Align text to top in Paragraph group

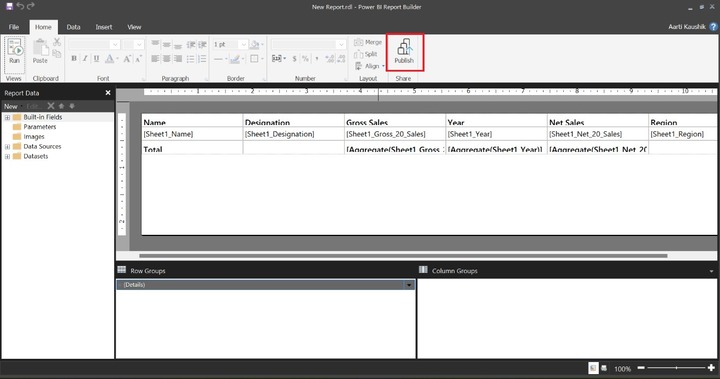click(155, 44)
